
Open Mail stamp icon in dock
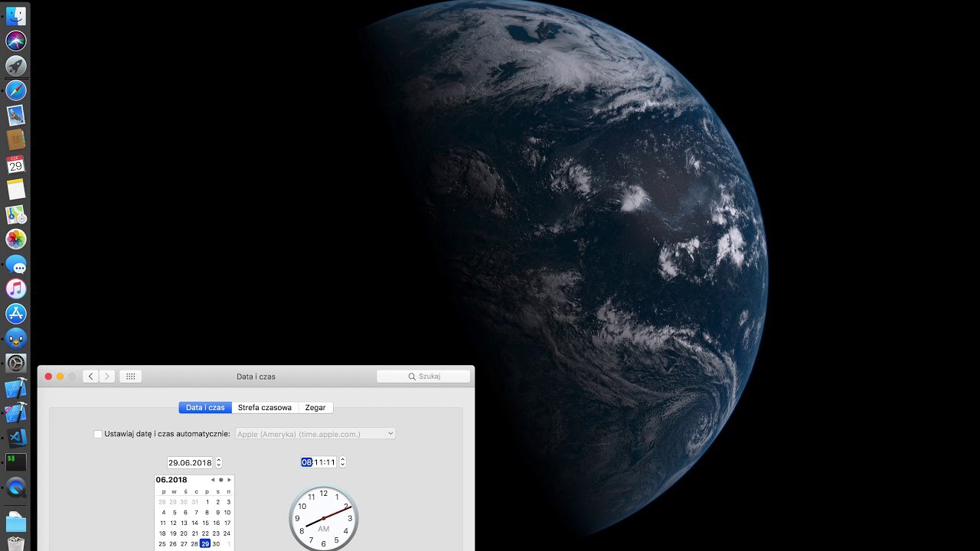coord(16,115)
